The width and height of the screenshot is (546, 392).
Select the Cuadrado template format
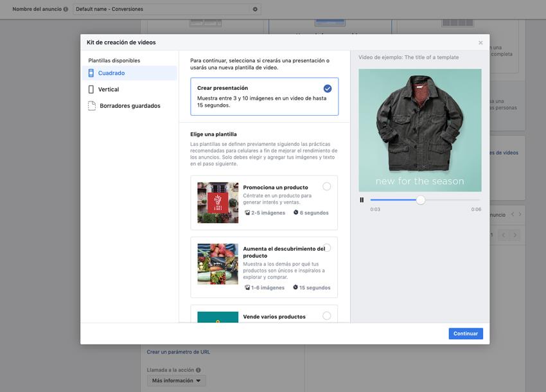[129, 73]
